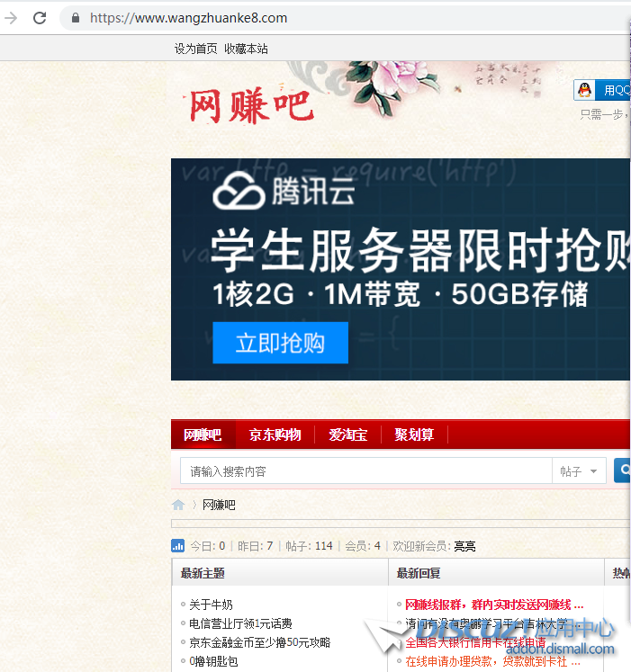Click the blue search magnifier button
The image size is (631, 672).
[x=623, y=470]
